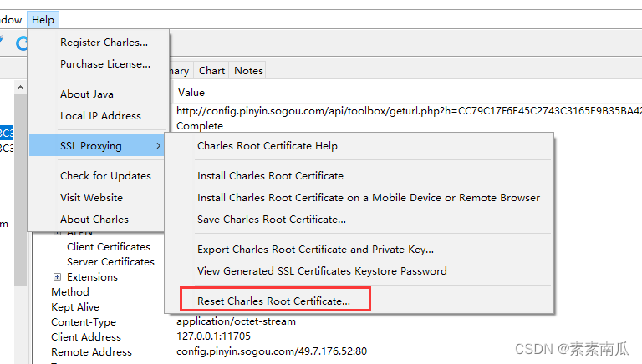Choose Purchase License menu entry

[x=105, y=63]
